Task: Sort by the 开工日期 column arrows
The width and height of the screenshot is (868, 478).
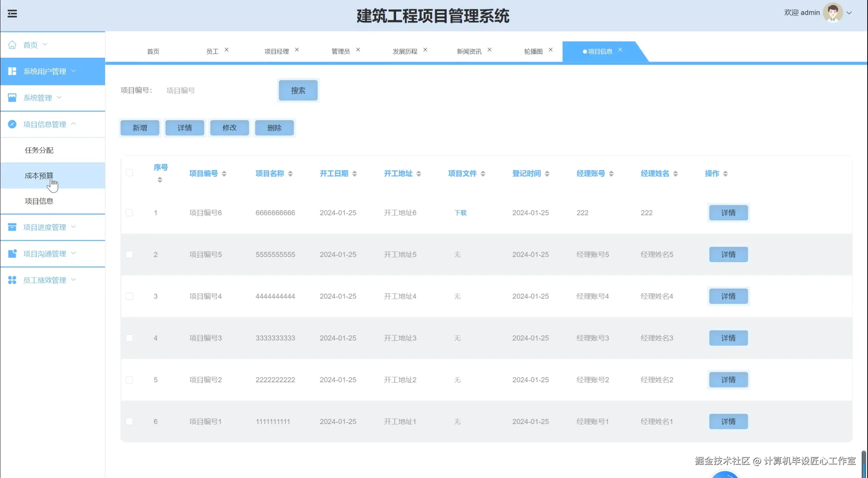Action: point(354,173)
